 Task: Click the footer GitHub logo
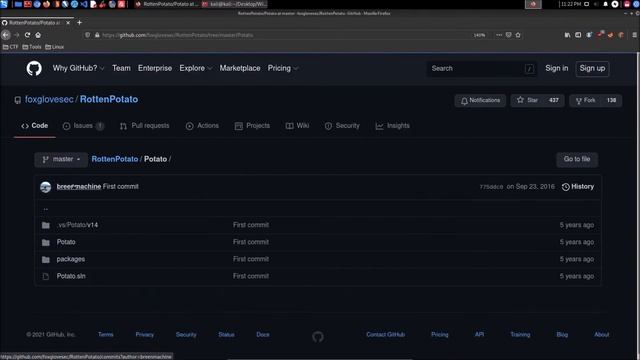pos(318,337)
